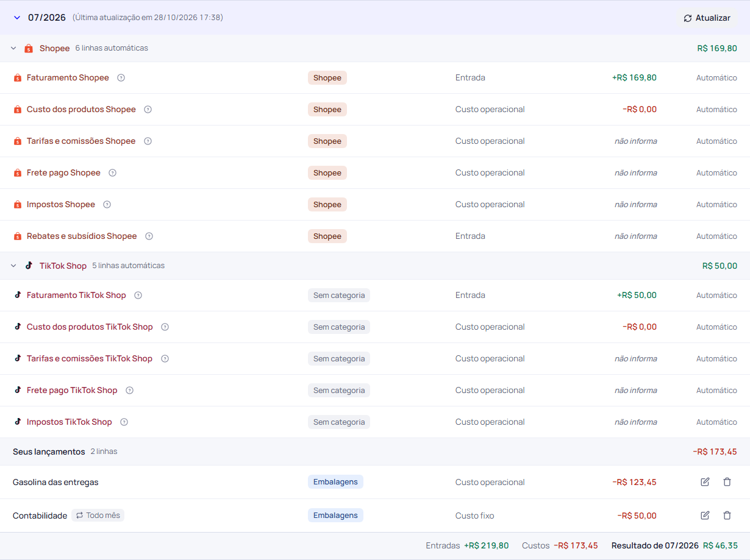The height and width of the screenshot is (560, 750).
Task: Show help for Rebates e subsídios Shopee
Action: 149,236
